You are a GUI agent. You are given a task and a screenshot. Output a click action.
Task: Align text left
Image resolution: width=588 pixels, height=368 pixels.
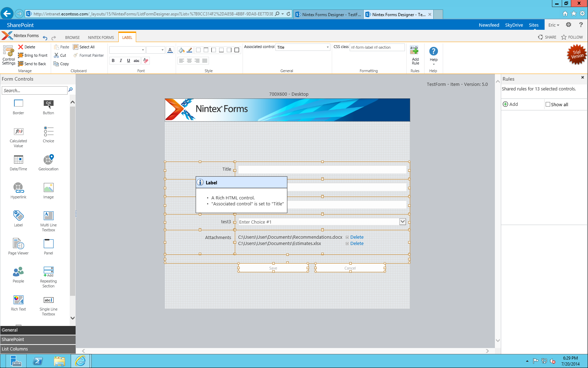[181, 61]
